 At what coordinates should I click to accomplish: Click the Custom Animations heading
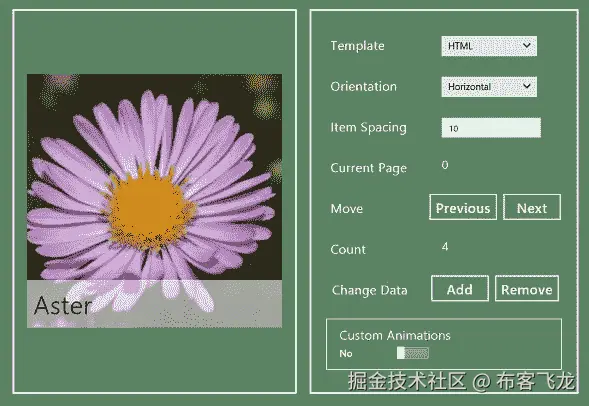click(x=394, y=335)
